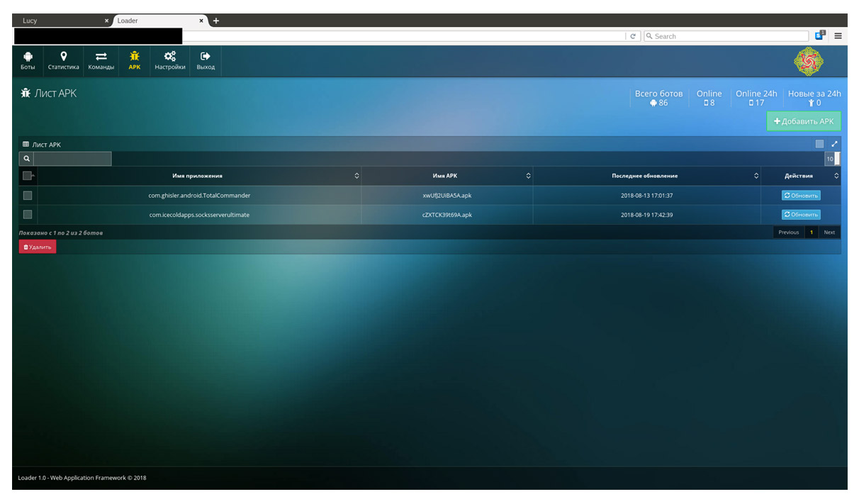Open a new browser tab with plus
Viewport: 859px width, 504px height.
[216, 21]
